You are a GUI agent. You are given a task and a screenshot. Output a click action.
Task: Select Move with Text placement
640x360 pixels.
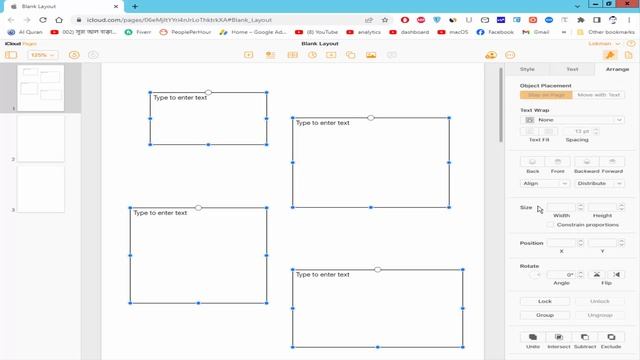coord(598,95)
